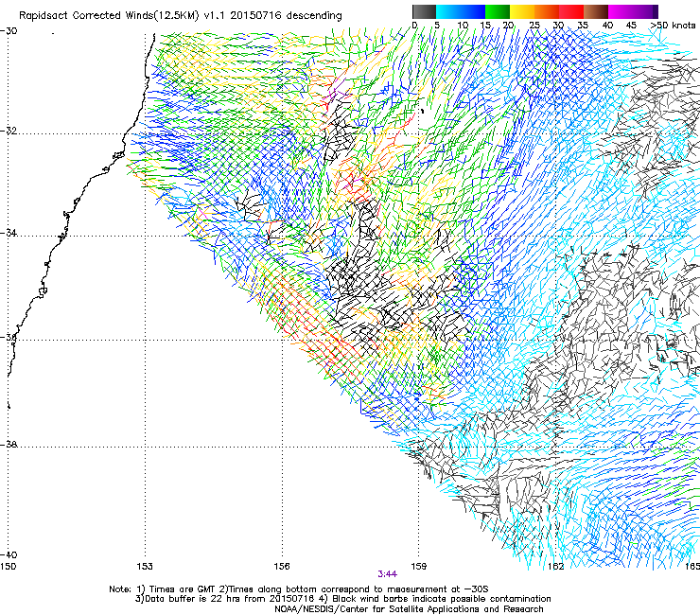The image size is (700, 615).
Task: Click the latitude label -38
Action: coord(9,445)
